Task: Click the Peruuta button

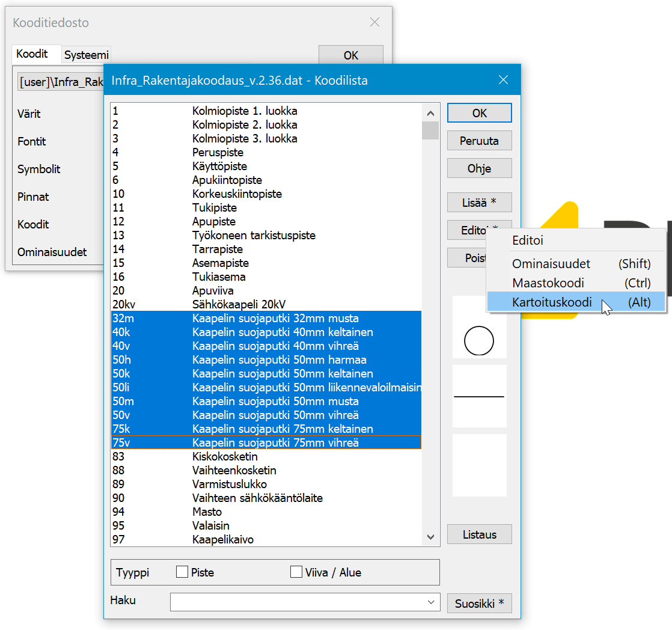Action: coord(479,141)
